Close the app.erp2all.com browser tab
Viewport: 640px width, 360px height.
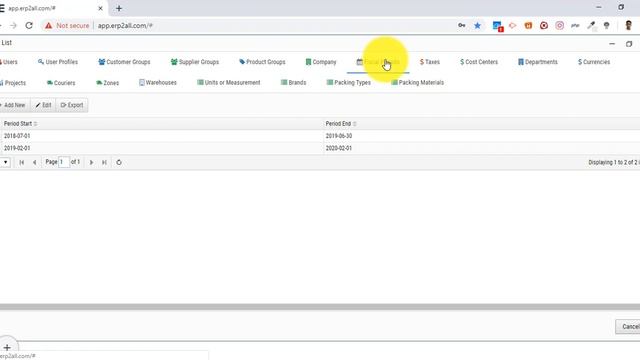coord(100,8)
